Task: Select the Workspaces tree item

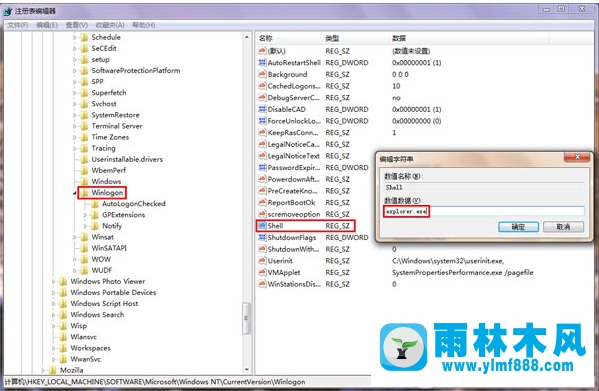Action: click(90, 348)
